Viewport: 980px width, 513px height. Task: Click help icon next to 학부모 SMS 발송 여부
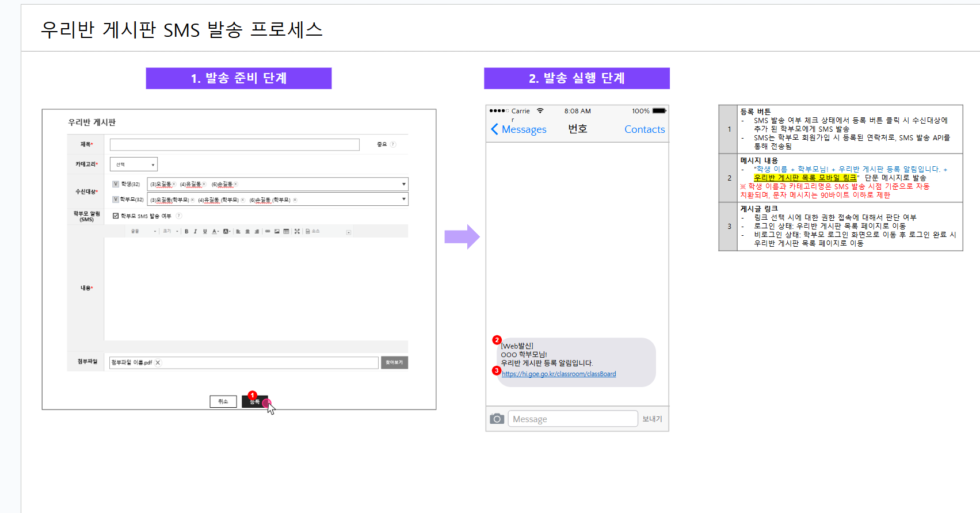(x=179, y=216)
